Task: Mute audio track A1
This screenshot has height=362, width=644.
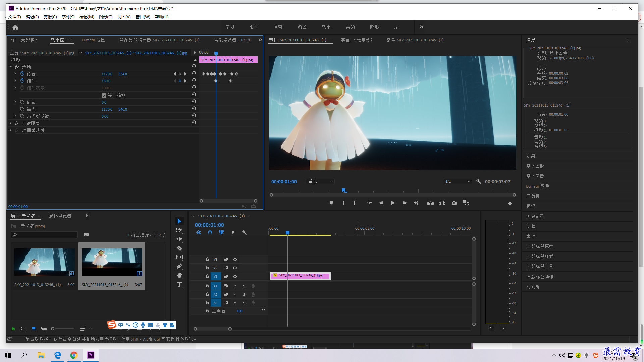Action: click(235, 286)
